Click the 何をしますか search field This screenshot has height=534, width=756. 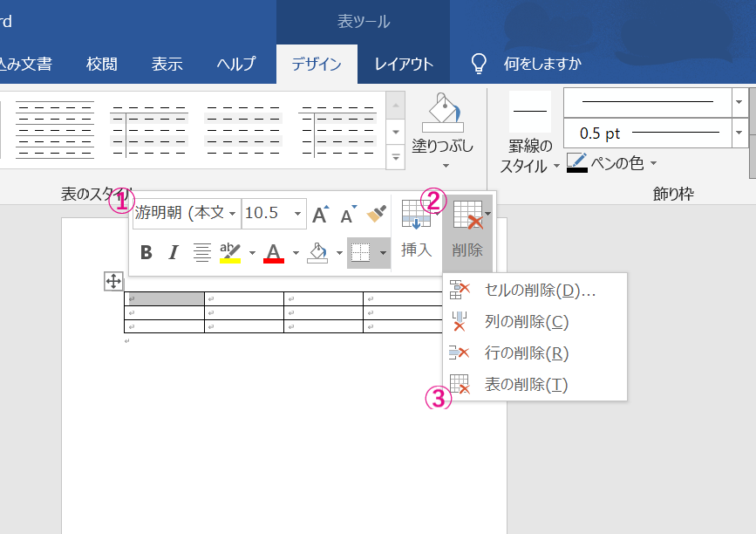pos(541,64)
